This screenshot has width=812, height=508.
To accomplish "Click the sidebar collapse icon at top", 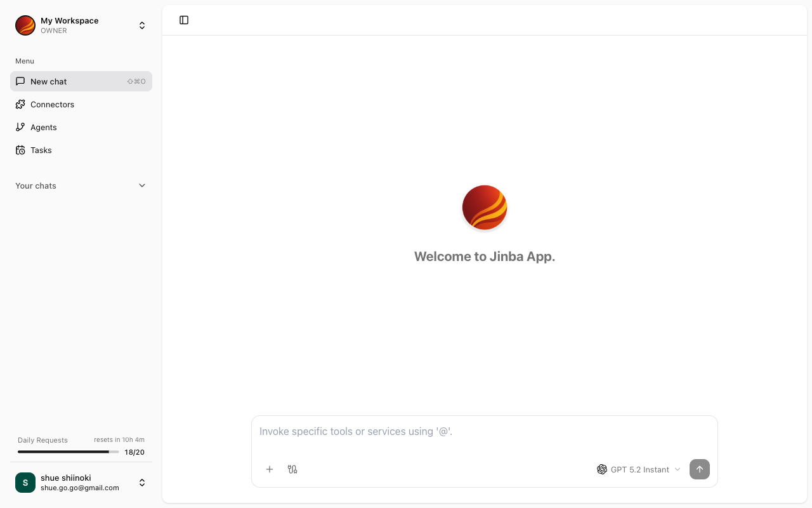I will tap(184, 20).
